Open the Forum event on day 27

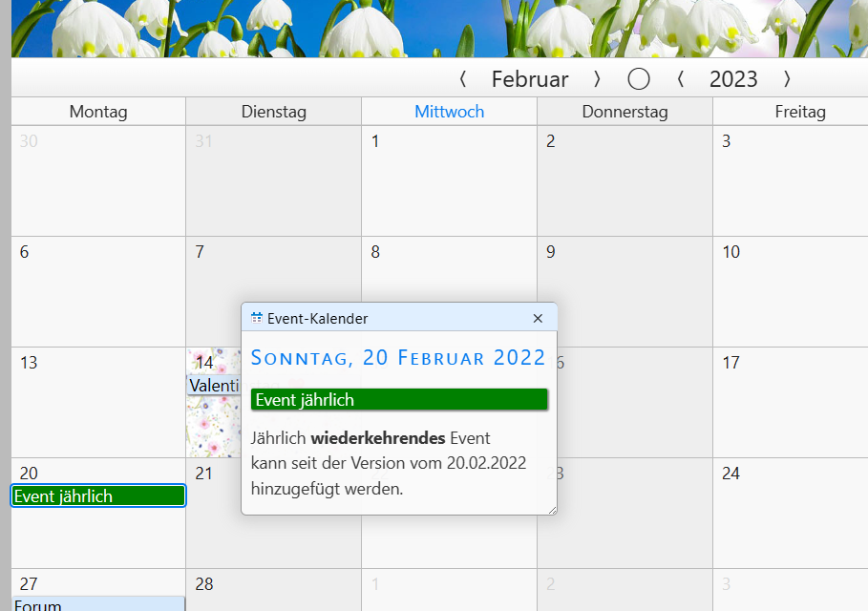click(x=97, y=603)
